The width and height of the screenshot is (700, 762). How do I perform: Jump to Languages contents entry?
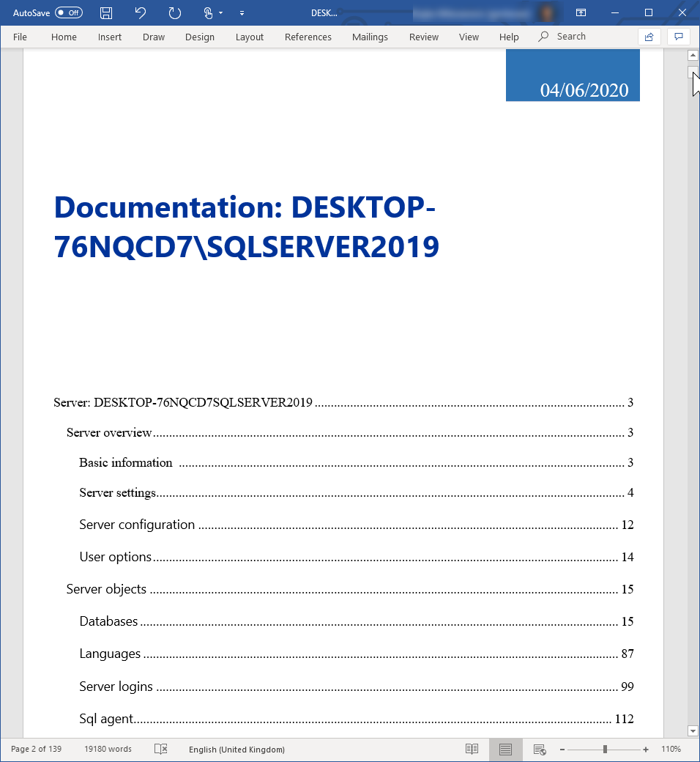pyautogui.click(x=357, y=654)
